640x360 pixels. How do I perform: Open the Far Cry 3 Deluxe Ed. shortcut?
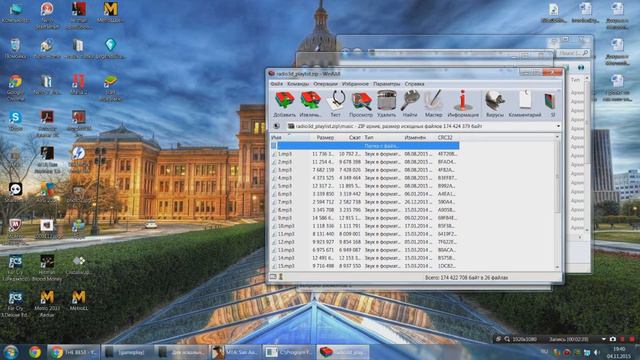16,304
